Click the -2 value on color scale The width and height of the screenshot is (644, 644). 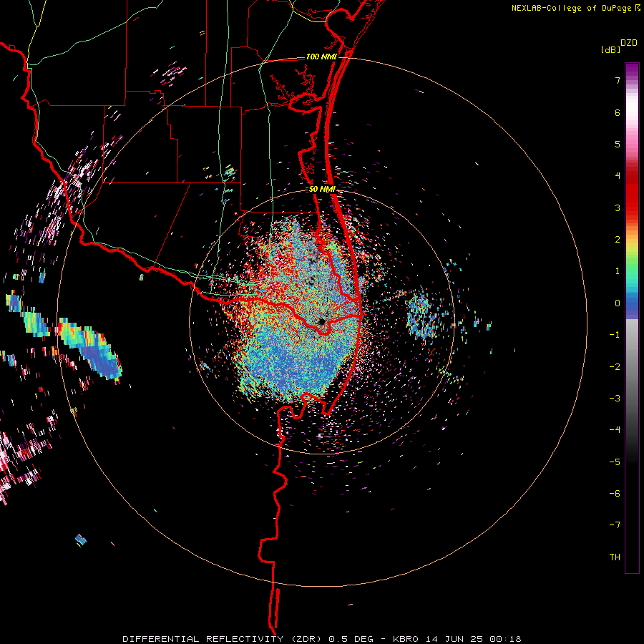(615, 367)
